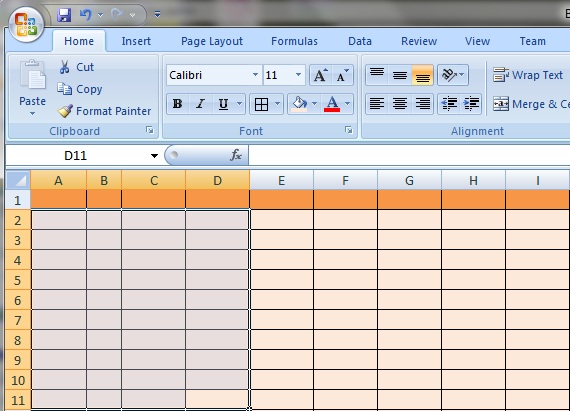Open the Calibri font name dropdown

[x=256, y=75]
